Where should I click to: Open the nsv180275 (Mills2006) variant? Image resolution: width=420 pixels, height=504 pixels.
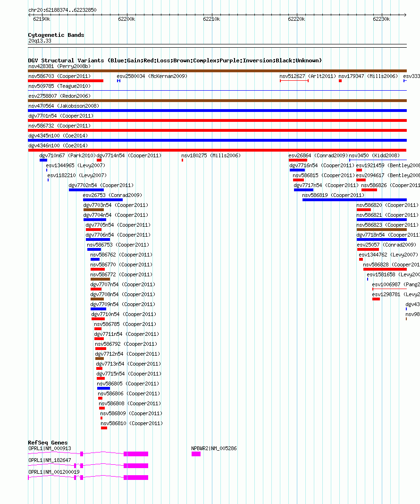point(211,155)
